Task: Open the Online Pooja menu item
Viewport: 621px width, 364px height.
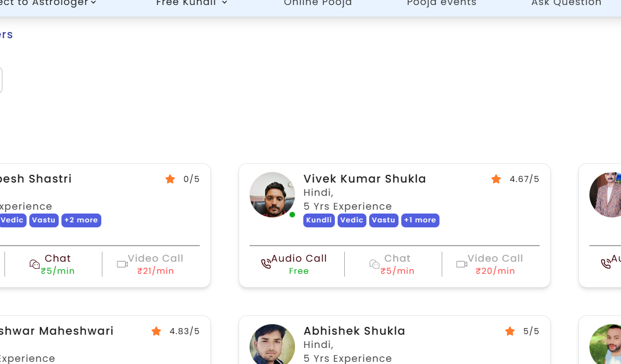Action: (318, 3)
